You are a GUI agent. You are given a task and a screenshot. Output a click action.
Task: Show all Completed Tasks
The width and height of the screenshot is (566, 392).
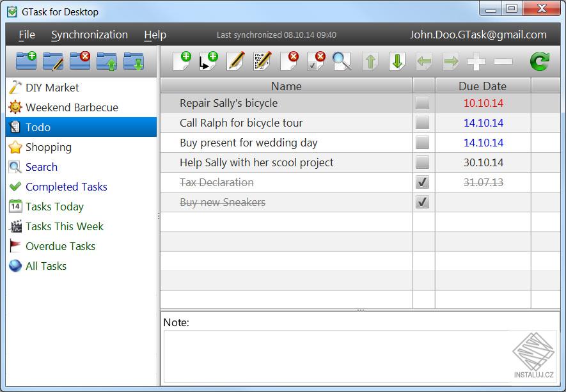tap(67, 187)
